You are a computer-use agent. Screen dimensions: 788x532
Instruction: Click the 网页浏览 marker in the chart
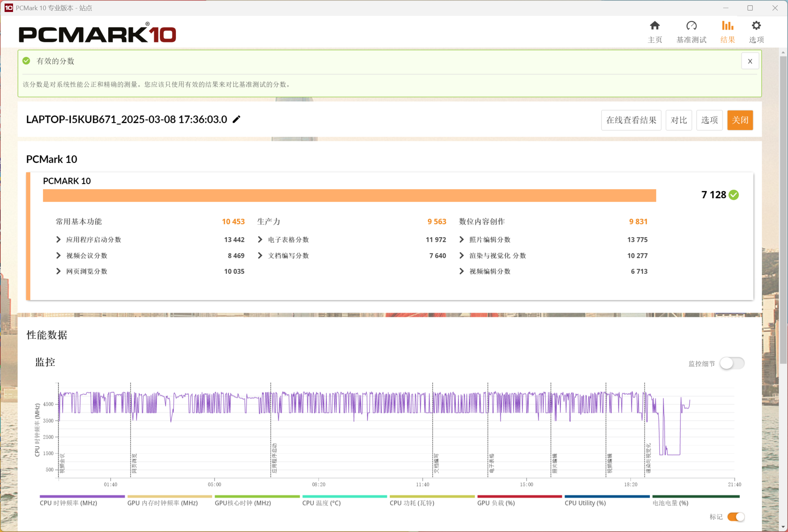134,463
